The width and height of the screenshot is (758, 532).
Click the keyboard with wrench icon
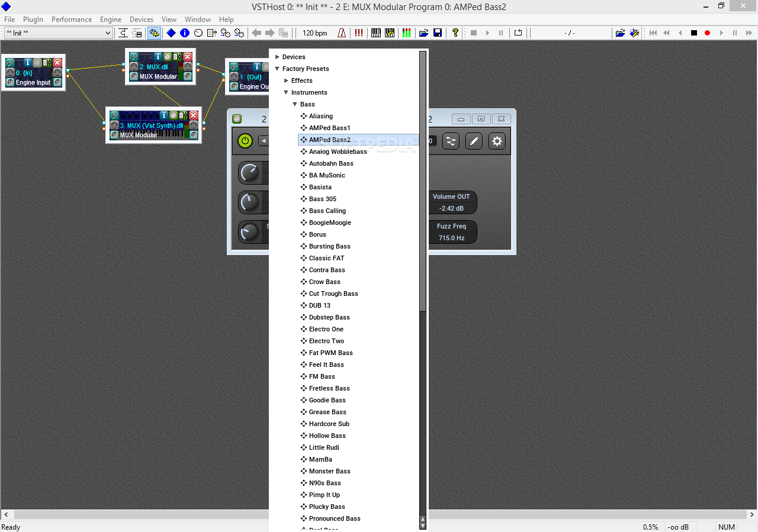pos(390,33)
